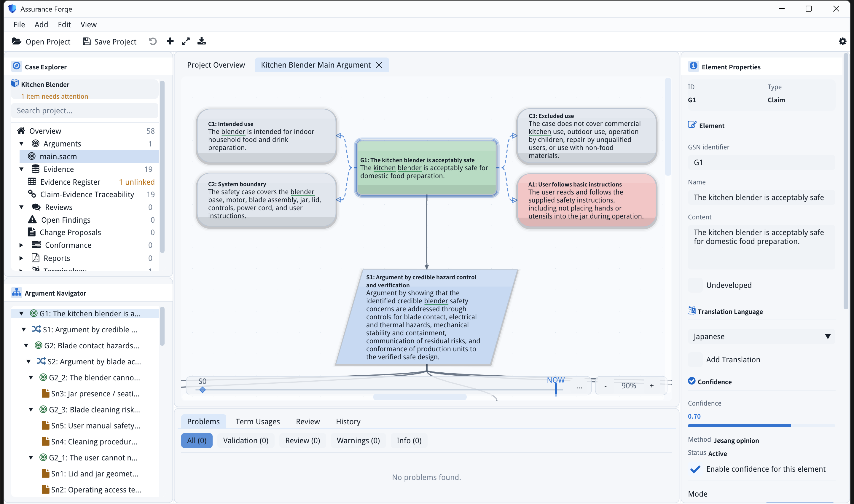Click the Element edit pencil icon

pyautogui.click(x=692, y=125)
